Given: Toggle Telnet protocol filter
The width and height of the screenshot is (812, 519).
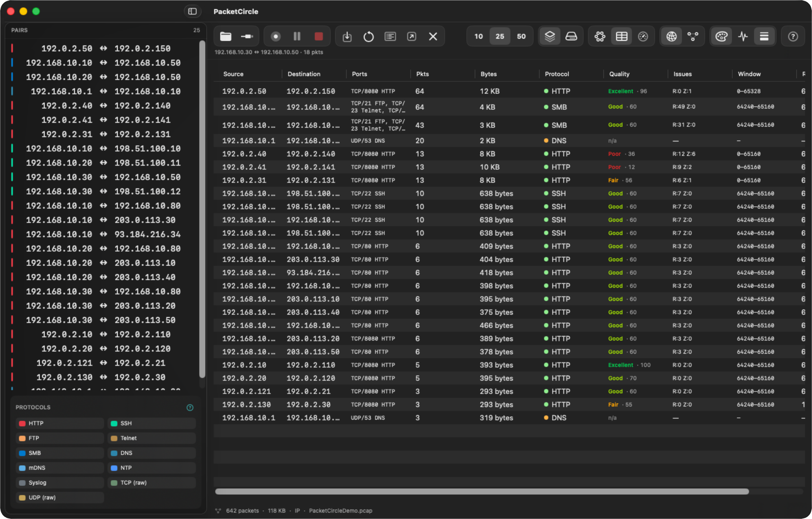Looking at the screenshot, I should click(152, 438).
